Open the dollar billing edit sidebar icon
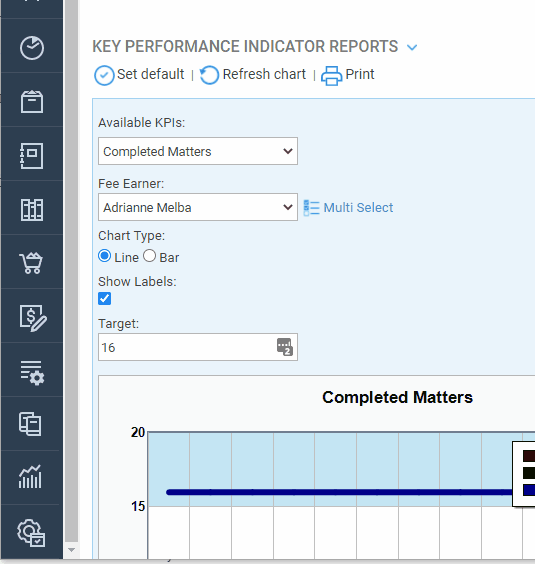Viewport: 535px width, 564px height. (x=32, y=318)
